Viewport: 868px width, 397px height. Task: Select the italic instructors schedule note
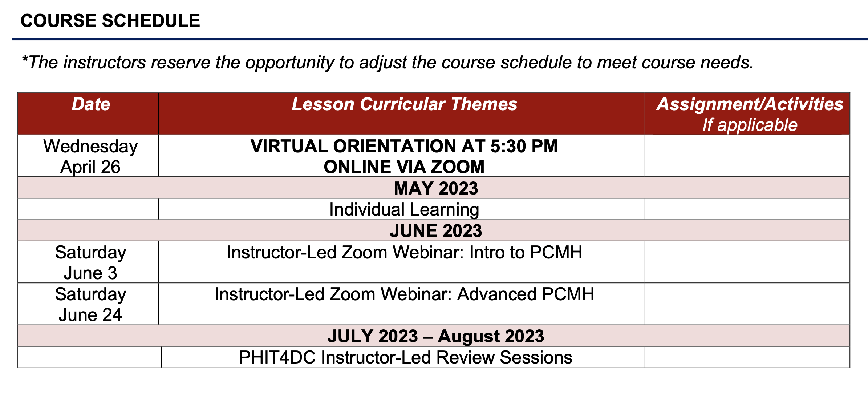click(387, 62)
